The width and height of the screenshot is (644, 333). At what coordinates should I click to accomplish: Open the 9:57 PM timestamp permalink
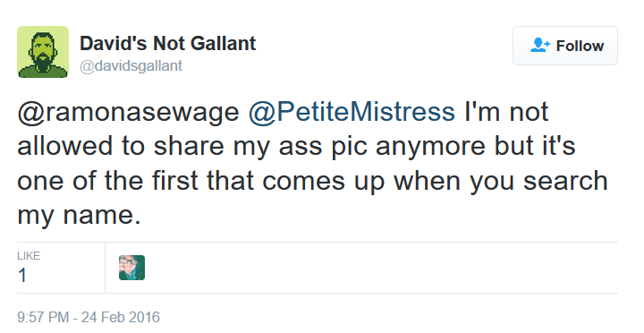pos(43,318)
